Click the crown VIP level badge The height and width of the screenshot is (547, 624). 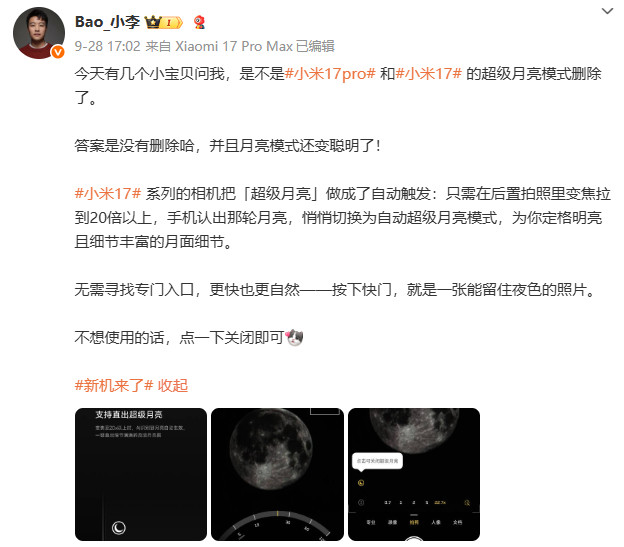(x=164, y=22)
